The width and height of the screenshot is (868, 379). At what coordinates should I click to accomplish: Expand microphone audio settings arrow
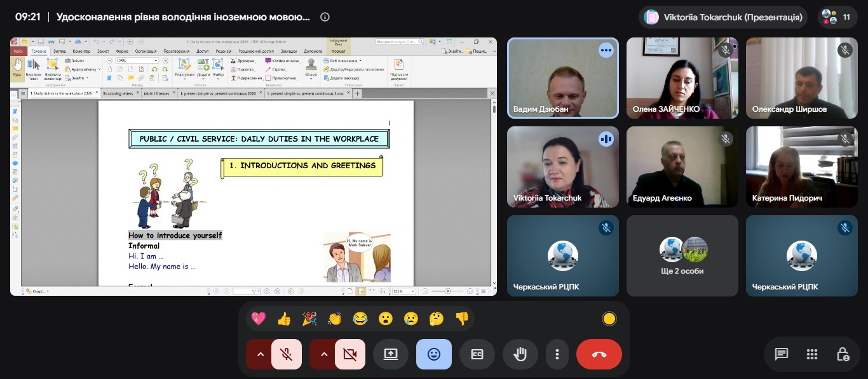pyautogui.click(x=259, y=354)
